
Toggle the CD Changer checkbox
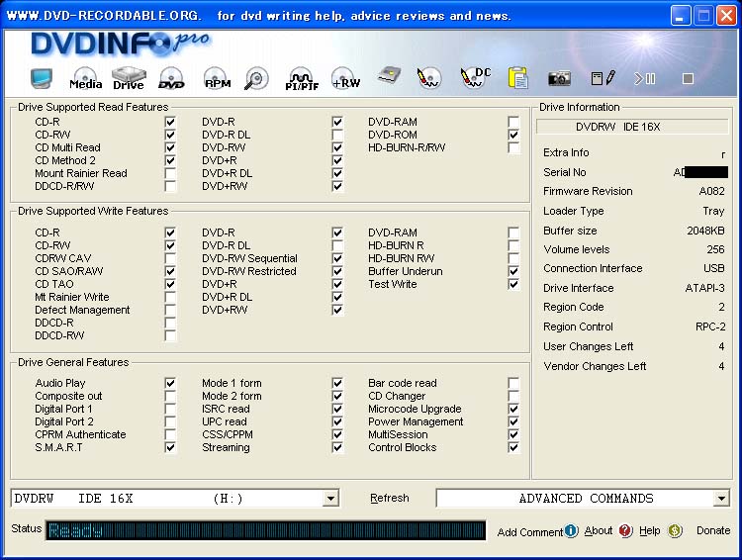coord(512,396)
